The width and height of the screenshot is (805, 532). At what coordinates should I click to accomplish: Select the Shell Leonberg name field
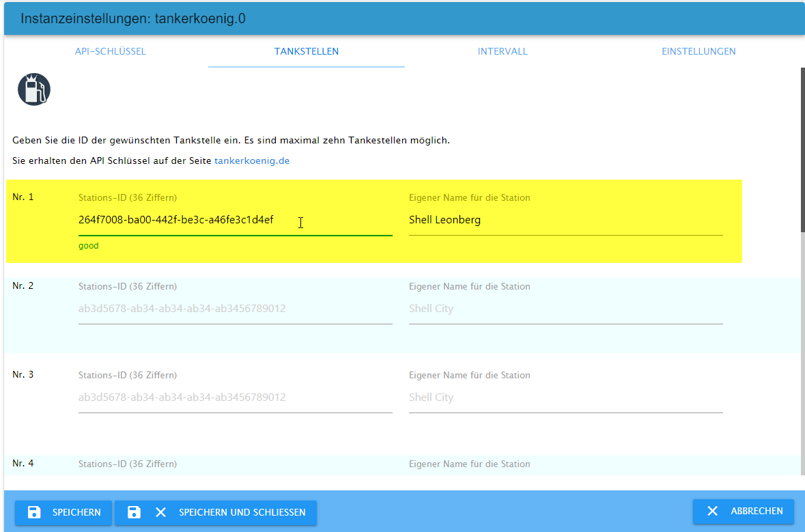565,220
